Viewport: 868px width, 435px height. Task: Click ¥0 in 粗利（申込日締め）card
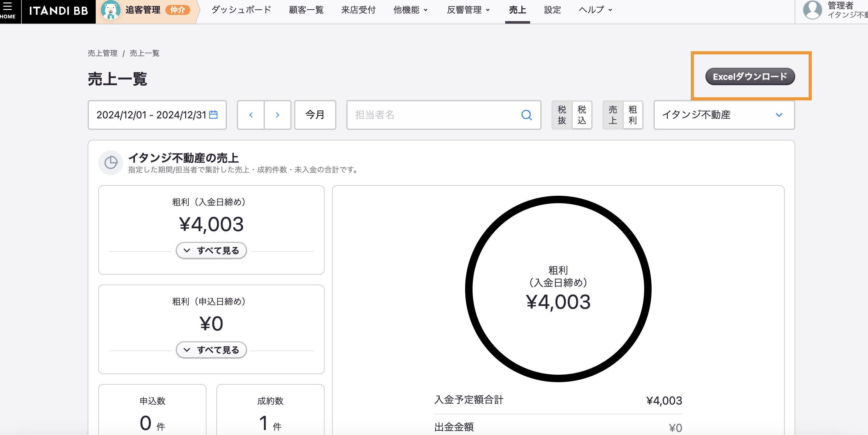coord(211,323)
